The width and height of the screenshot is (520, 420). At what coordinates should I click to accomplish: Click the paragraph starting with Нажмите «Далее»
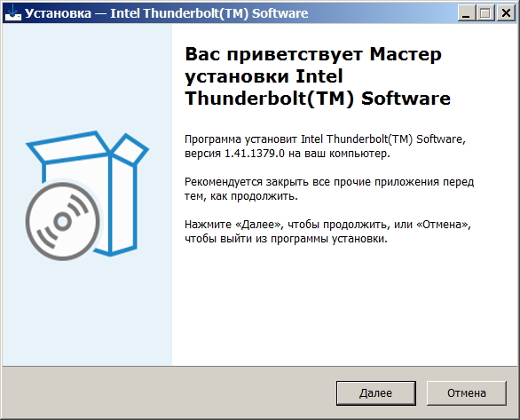[327, 232]
